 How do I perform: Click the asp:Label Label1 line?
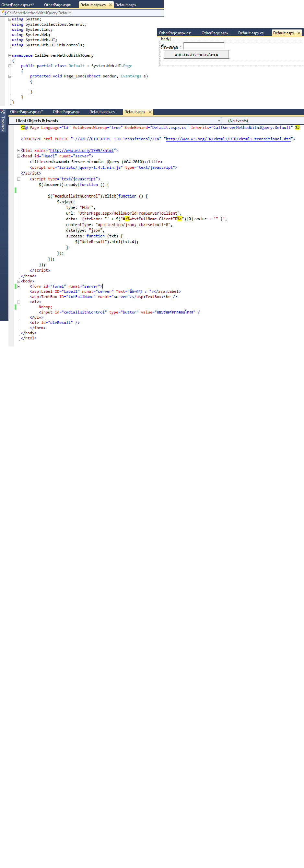tap(105, 291)
